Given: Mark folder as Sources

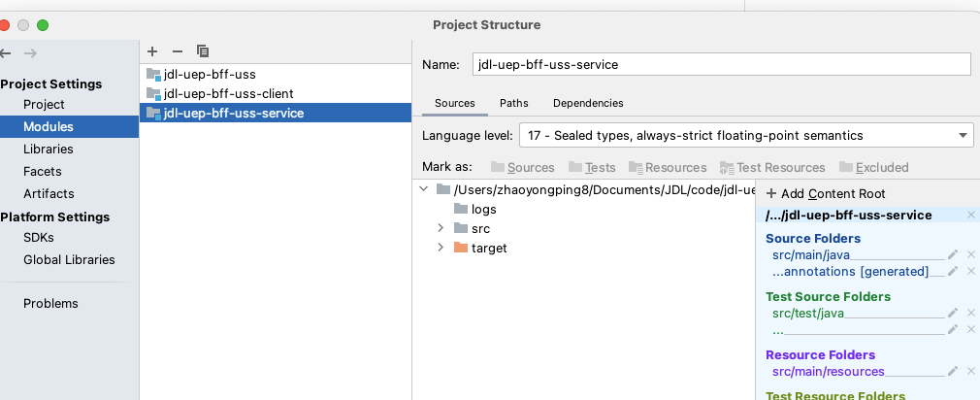Looking at the screenshot, I should (522, 168).
